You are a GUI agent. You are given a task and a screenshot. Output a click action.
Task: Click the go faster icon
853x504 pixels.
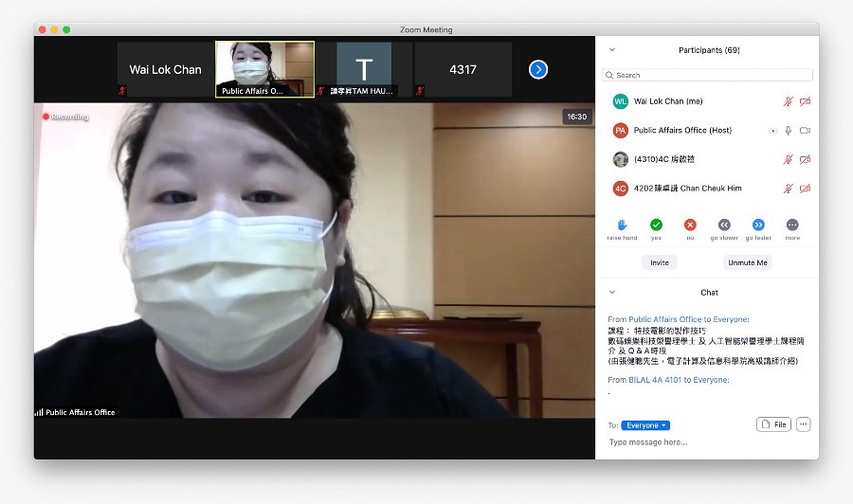click(x=758, y=225)
